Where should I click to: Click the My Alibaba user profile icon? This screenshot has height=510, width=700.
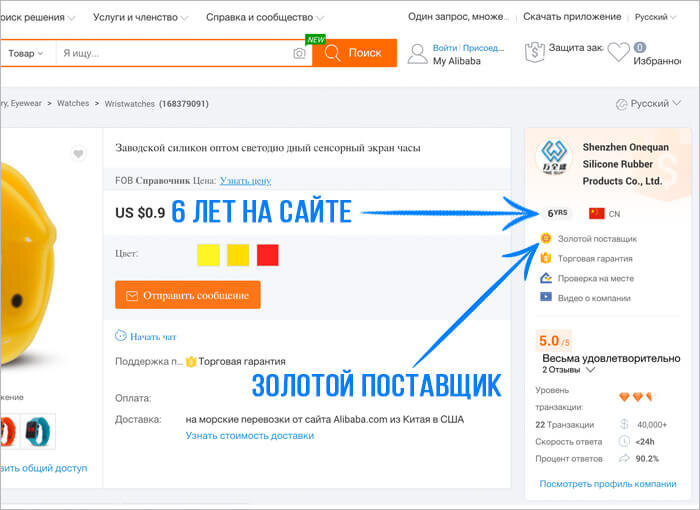point(417,54)
